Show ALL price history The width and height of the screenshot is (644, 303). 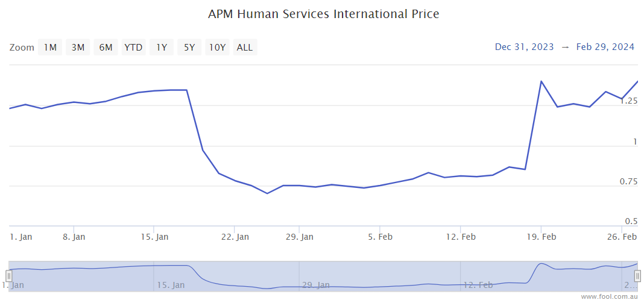tap(245, 48)
